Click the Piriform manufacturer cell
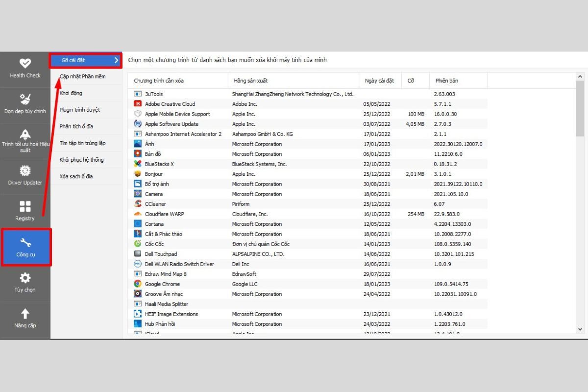This screenshot has height=392, width=588. click(x=241, y=204)
